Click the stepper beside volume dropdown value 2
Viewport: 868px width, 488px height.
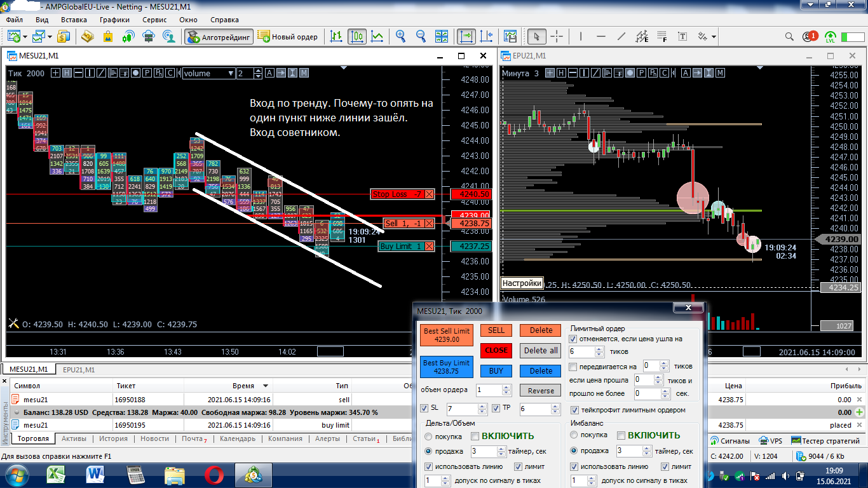point(257,73)
